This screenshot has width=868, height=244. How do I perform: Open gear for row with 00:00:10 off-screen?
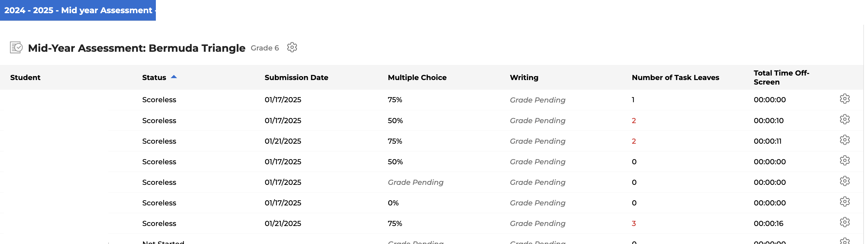(x=845, y=119)
